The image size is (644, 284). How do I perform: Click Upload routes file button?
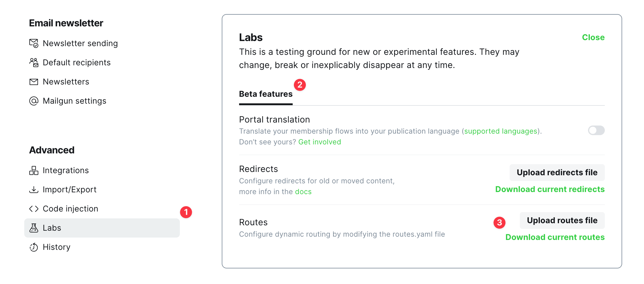tap(562, 220)
